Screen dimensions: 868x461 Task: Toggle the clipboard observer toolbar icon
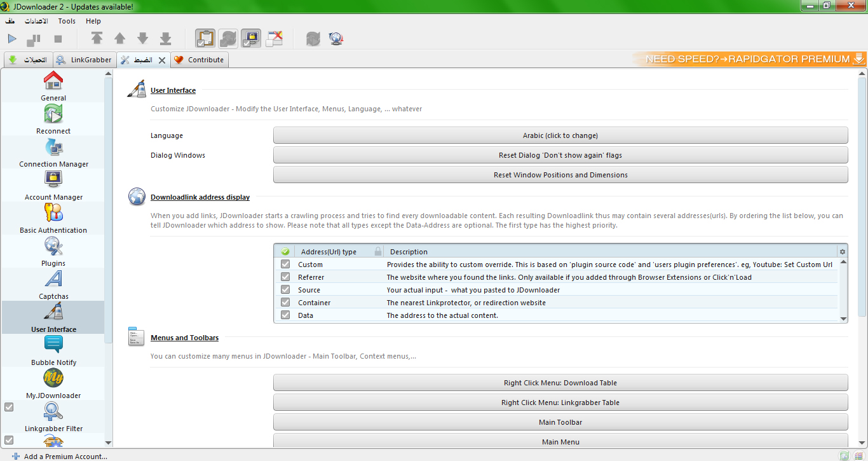coord(205,39)
